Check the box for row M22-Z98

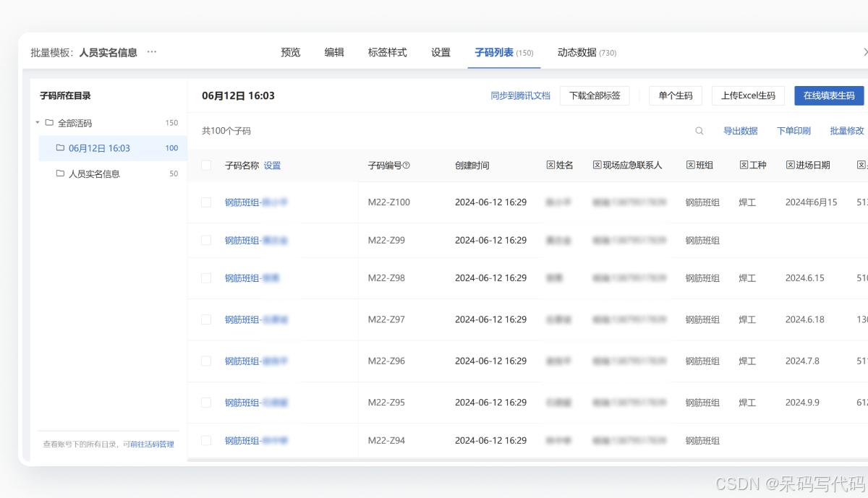206,278
